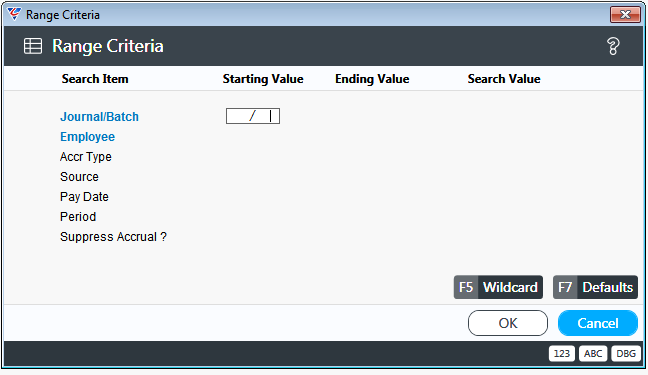
Task: Select the Accr Type search item
Action: 86,157
